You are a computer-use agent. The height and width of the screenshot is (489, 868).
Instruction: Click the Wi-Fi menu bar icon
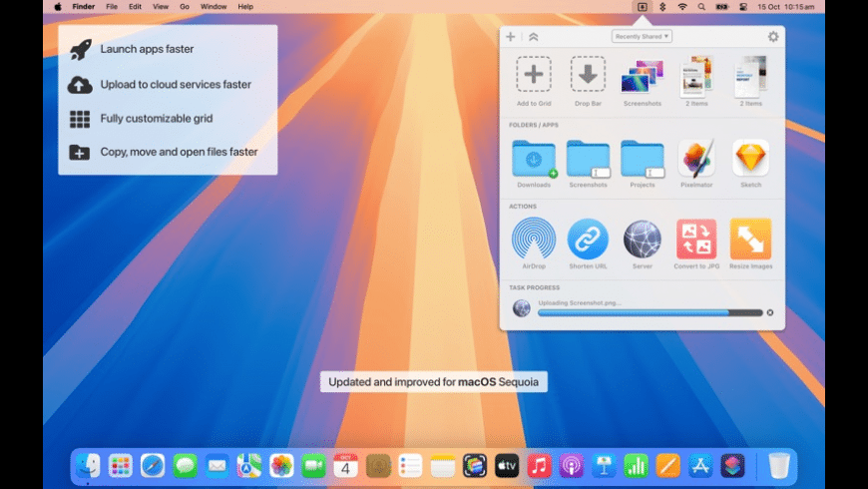tap(682, 7)
